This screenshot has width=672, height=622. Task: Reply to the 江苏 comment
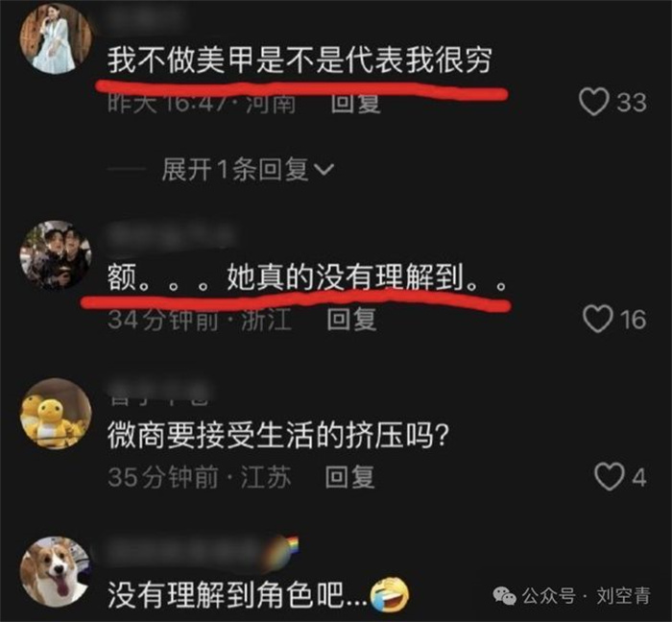coord(349,477)
